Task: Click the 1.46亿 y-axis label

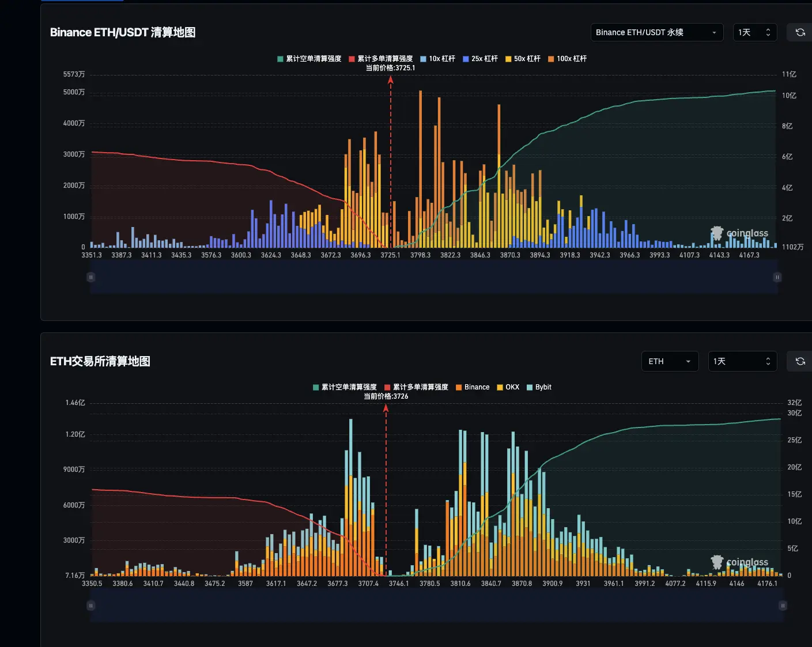Action: (75, 403)
